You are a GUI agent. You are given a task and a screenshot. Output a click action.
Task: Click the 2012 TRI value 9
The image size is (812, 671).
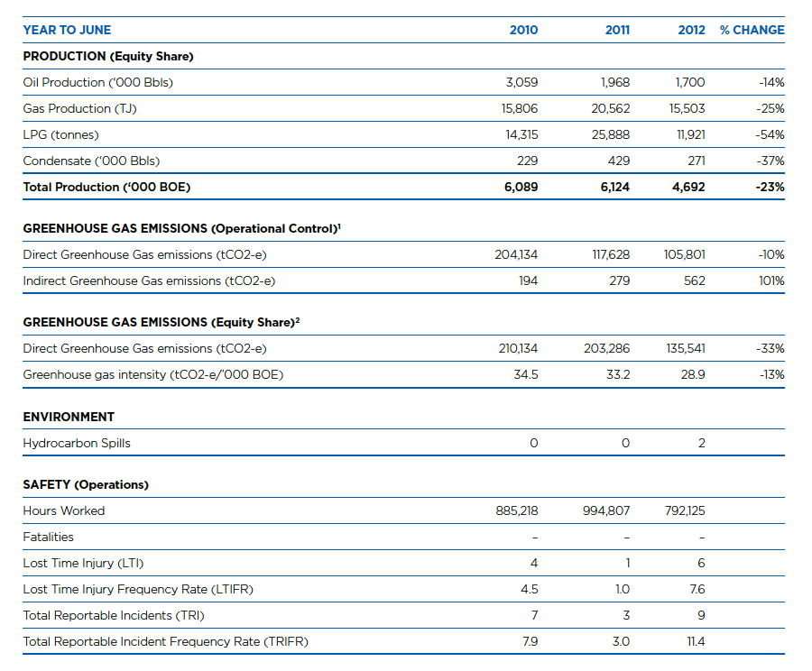click(701, 616)
